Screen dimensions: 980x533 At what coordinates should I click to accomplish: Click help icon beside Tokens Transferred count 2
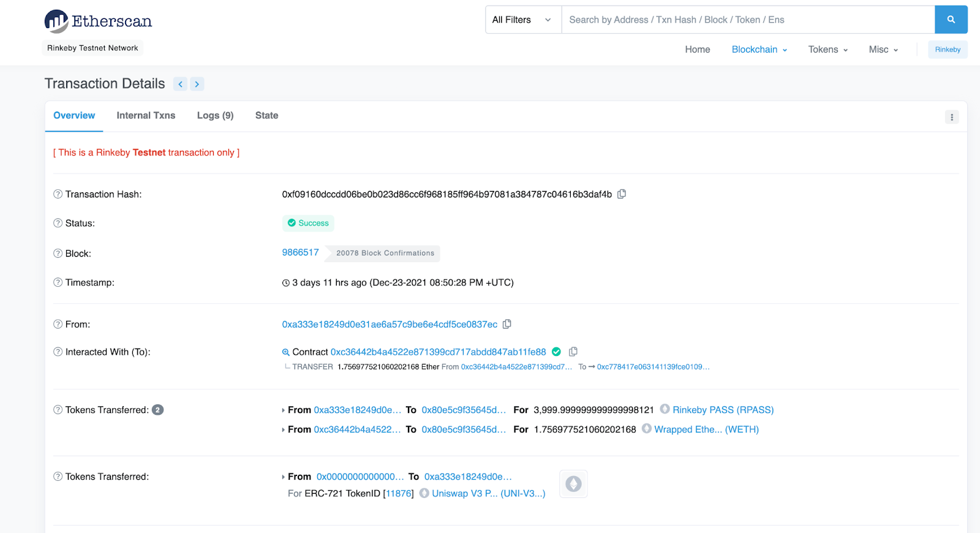(x=58, y=410)
